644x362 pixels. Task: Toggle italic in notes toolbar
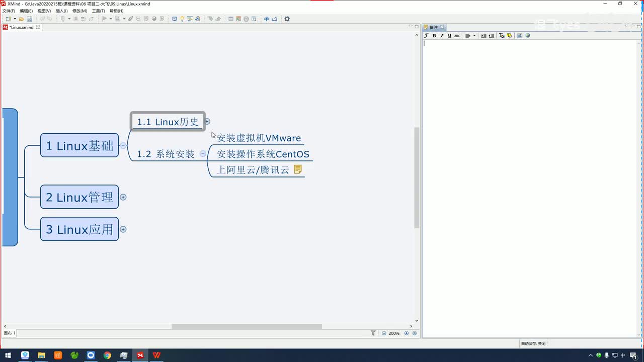pos(442,36)
